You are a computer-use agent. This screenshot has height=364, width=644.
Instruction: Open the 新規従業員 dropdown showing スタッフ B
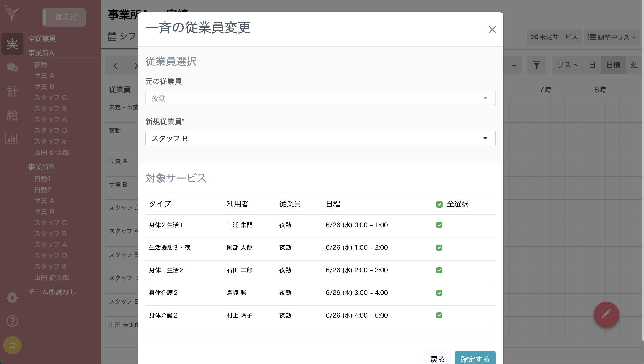(320, 138)
